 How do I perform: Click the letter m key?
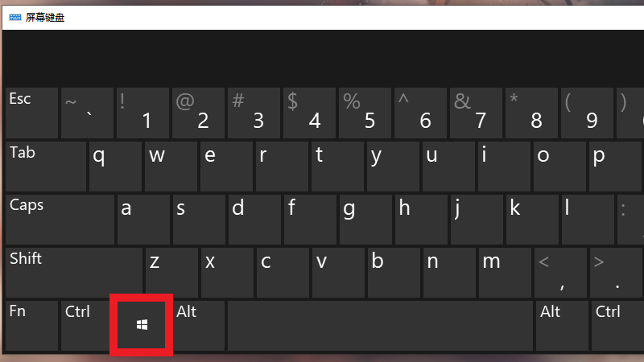pyautogui.click(x=505, y=273)
